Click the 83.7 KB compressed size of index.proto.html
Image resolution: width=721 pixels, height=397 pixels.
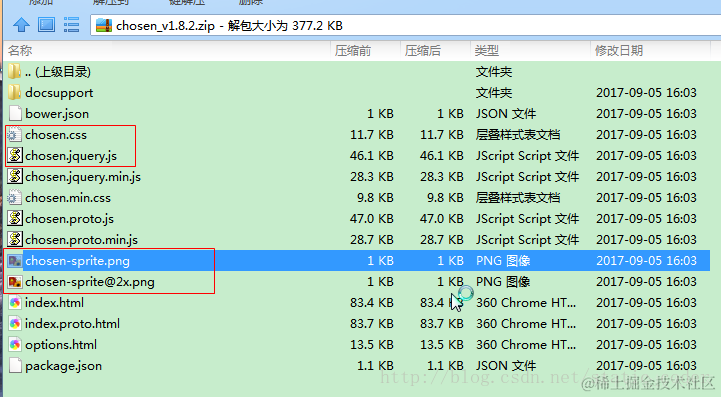coord(441,324)
